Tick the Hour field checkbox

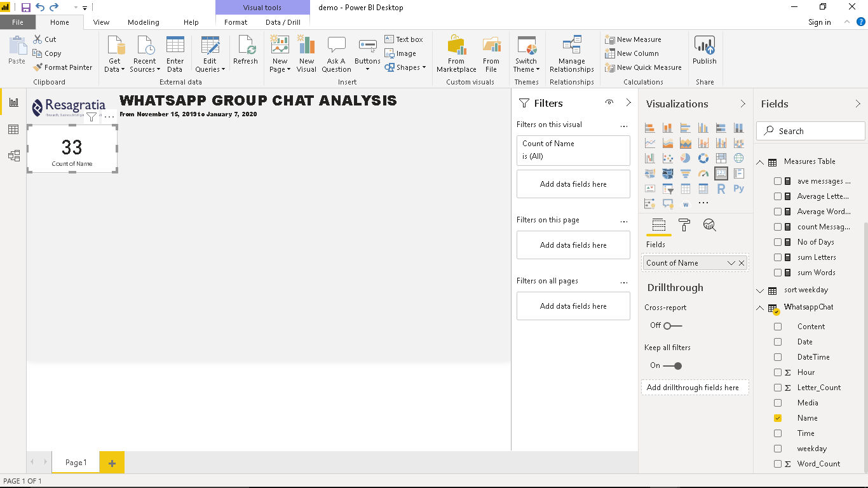(x=778, y=372)
